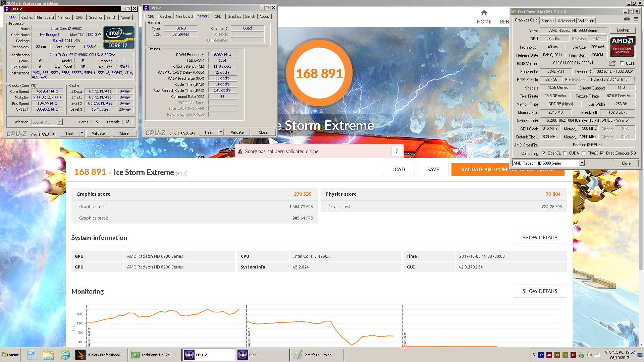This screenshot has height=362, width=644.
Task: Open the Caches tab in left CPU-Z window
Action: point(27,17)
